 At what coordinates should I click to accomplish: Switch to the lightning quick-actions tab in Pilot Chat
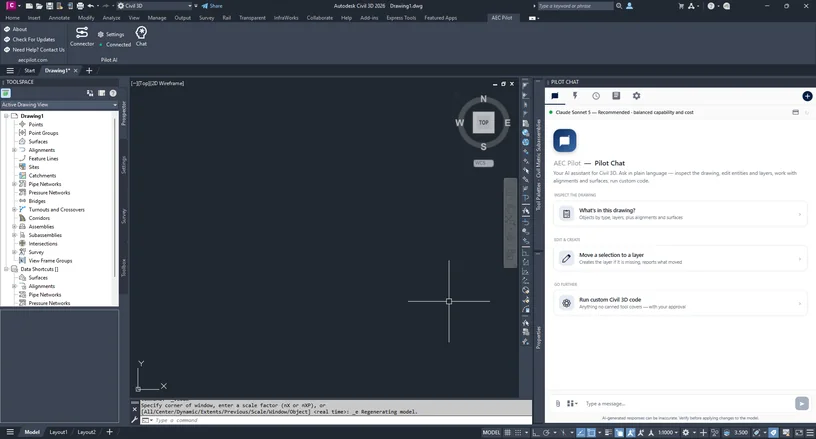(x=575, y=96)
